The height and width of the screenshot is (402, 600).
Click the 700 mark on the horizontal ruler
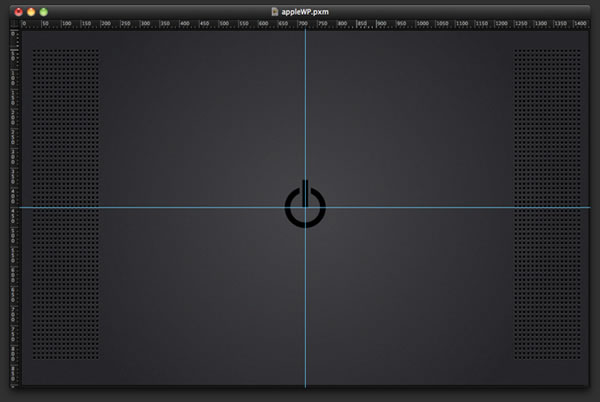(x=303, y=24)
